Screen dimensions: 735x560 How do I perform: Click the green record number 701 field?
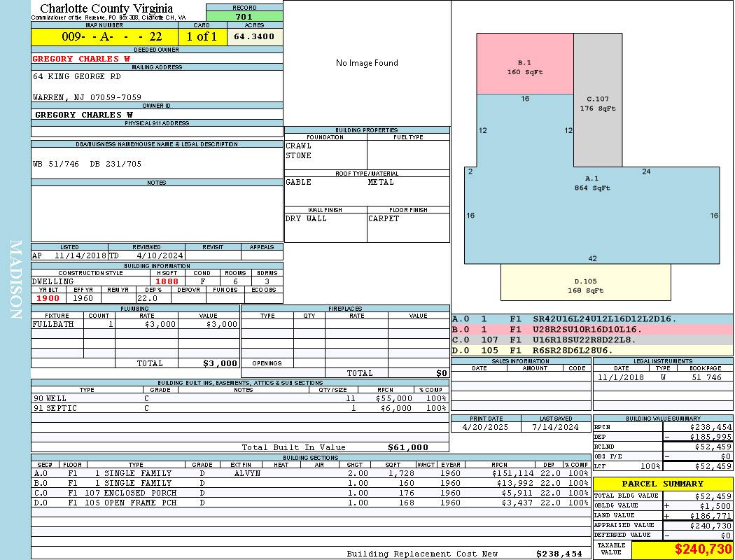pyautogui.click(x=244, y=17)
